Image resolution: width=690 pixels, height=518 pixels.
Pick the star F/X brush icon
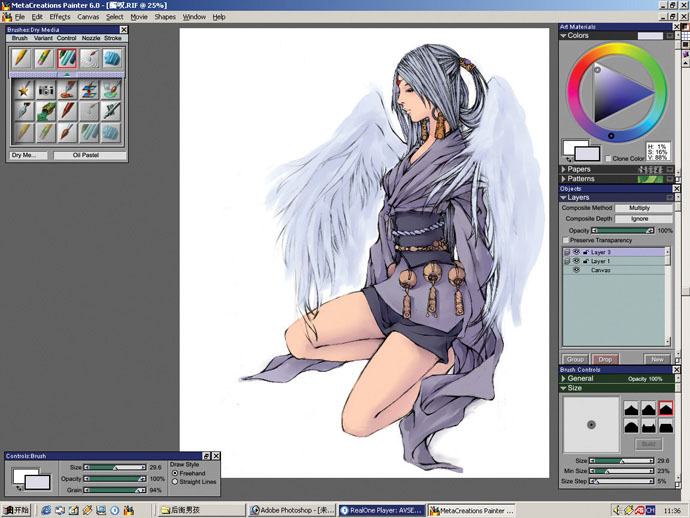tap(23, 90)
